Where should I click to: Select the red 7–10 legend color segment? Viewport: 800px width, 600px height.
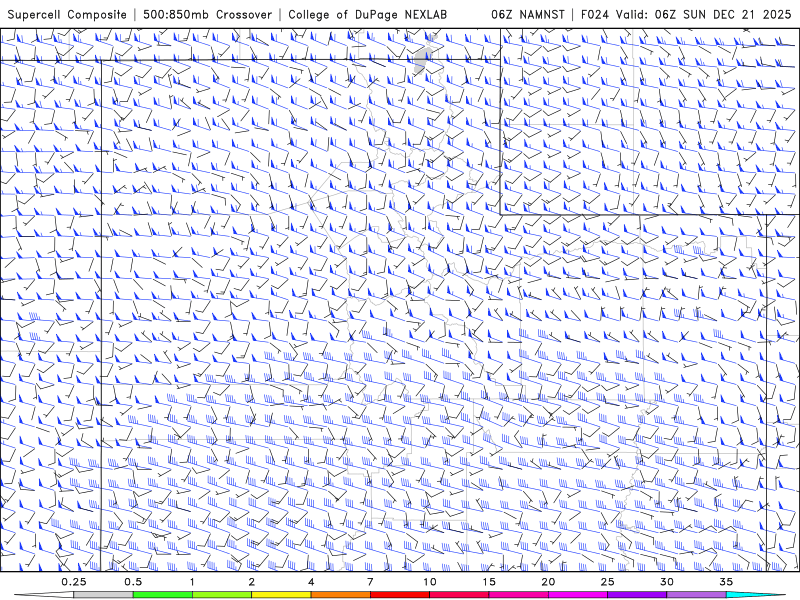coord(399,595)
